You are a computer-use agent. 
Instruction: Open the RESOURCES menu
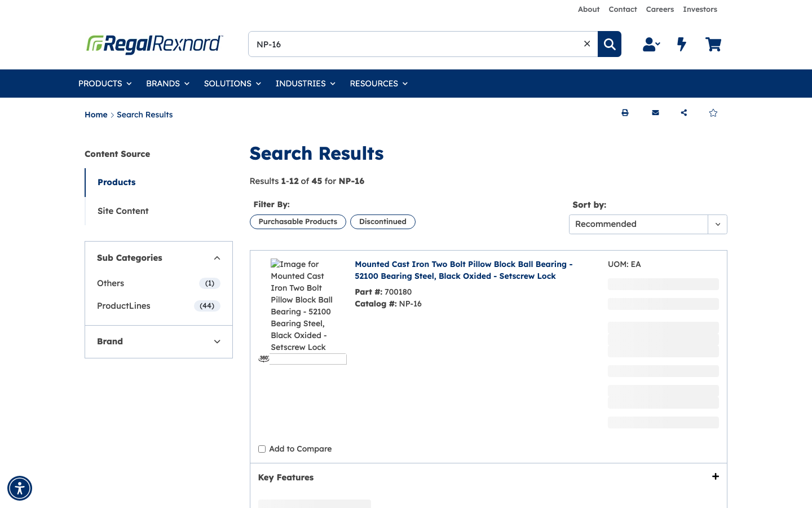(378, 84)
